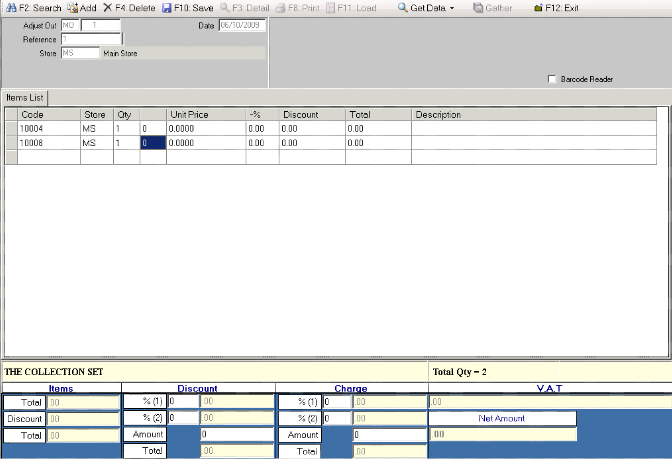Click the Store code field
The width and height of the screenshot is (672, 459).
(79, 53)
